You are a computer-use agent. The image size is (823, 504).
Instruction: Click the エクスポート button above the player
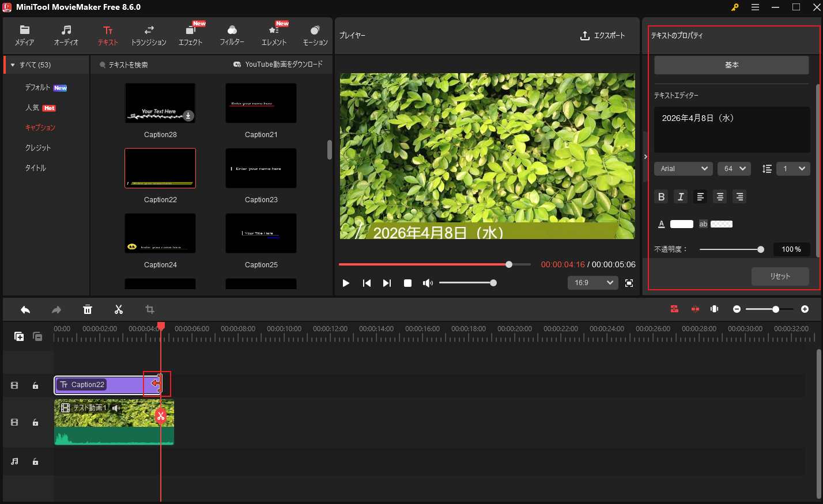click(x=603, y=35)
